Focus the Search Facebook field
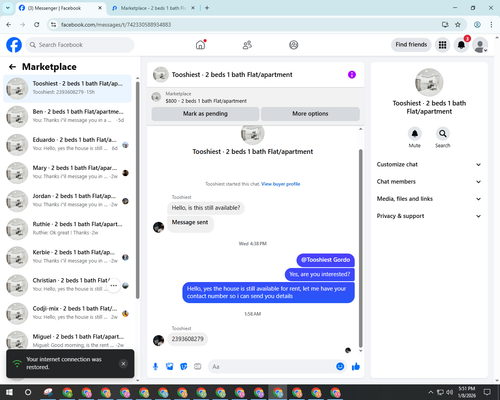500x400 pixels. pyautogui.click(x=80, y=45)
